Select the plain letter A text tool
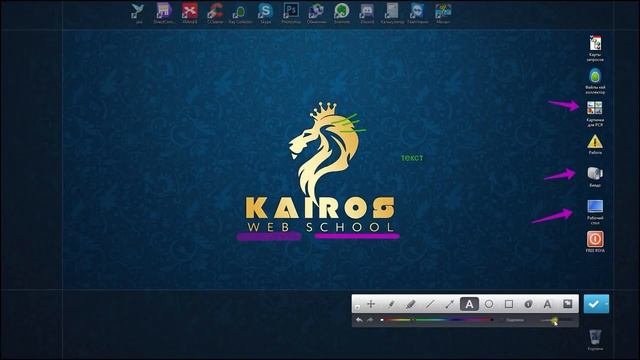The image size is (640, 360). click(547, 304)
